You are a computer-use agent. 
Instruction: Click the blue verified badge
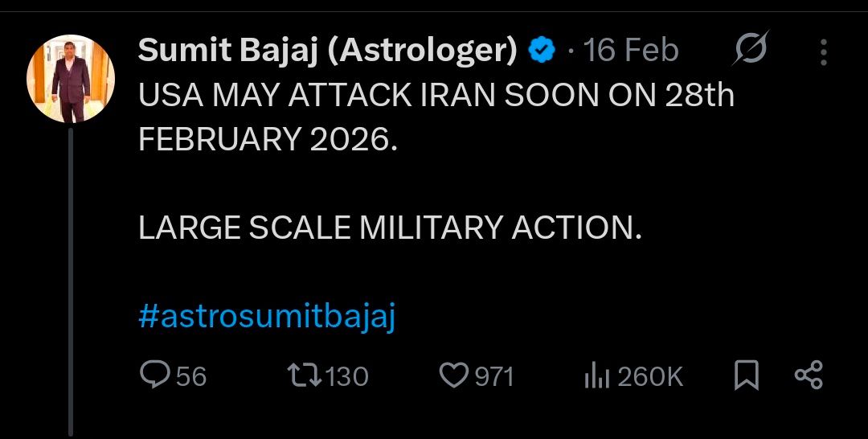[541, 51]
